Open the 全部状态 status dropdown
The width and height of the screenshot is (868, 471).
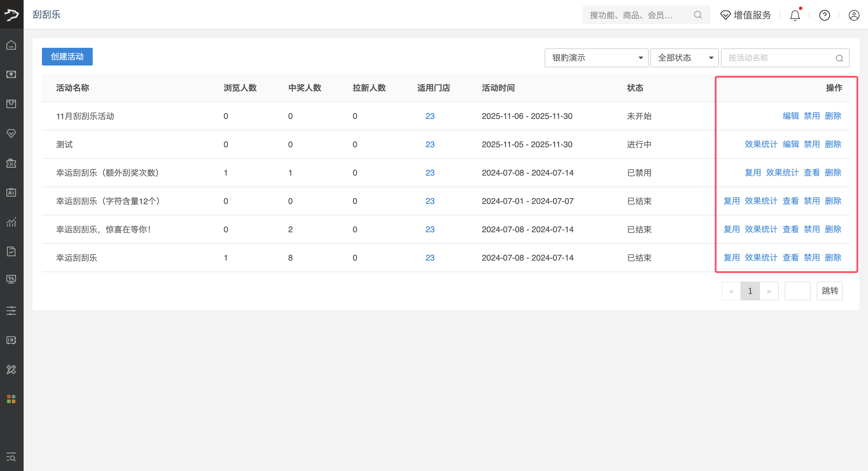click(x=684, y=58)
